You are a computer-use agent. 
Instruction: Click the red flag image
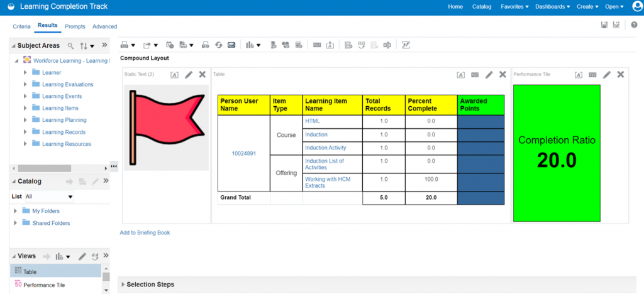[166, 128]
